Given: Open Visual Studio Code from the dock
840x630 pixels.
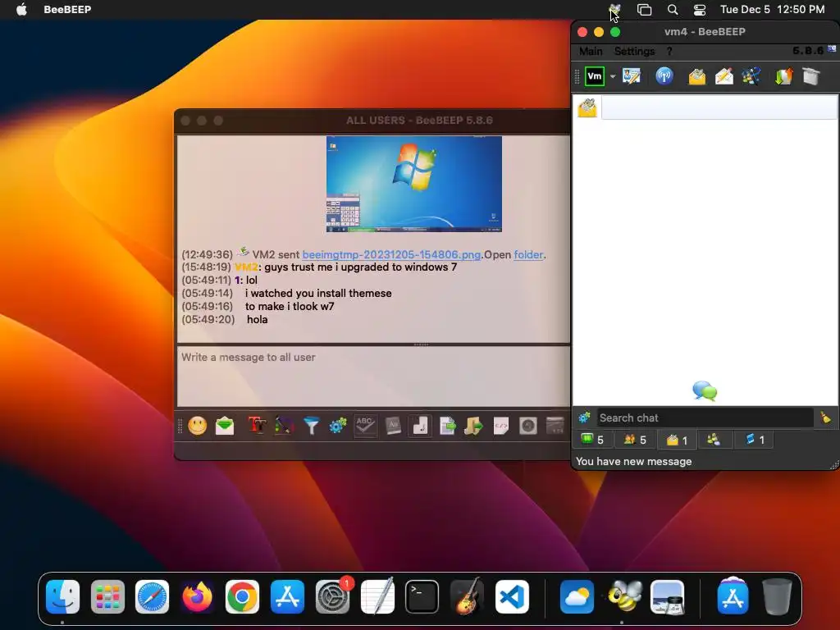Looking at the screenshot, I should pos(512,597).
